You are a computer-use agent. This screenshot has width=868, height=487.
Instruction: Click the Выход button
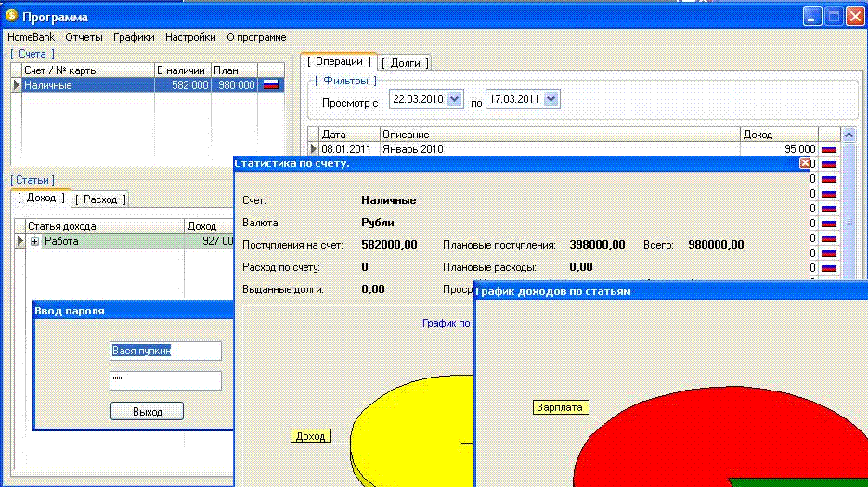point(147,411)
